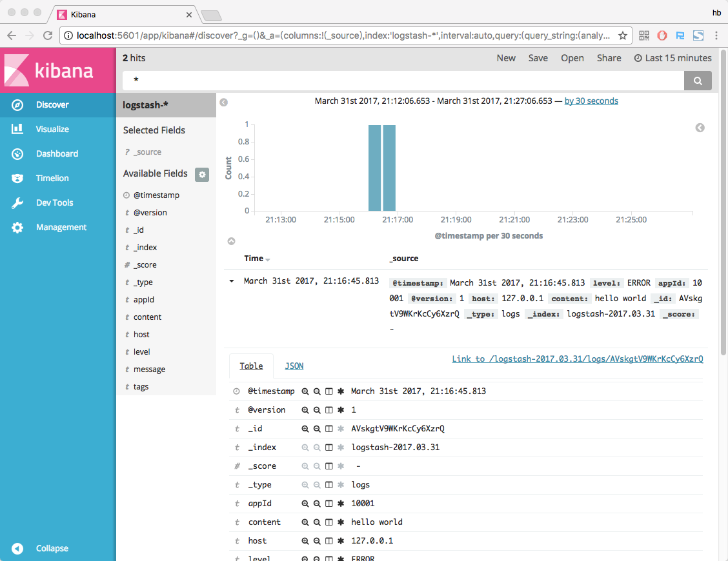Select the @timestamp available field

[156, 195]
